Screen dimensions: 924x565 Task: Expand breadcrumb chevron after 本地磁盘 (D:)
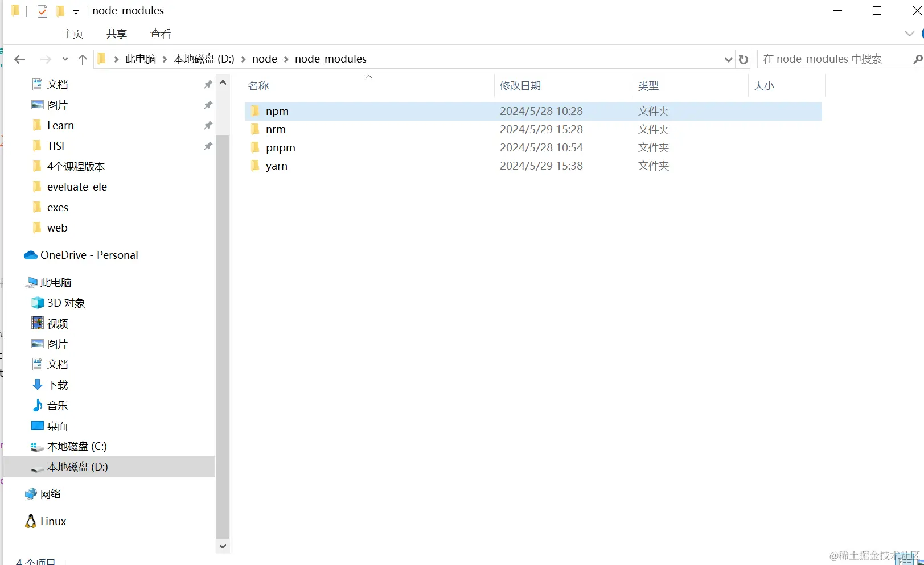[243, 59]
